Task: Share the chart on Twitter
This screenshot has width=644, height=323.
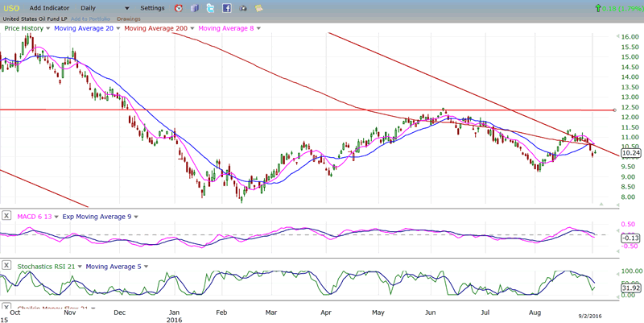Action: tap(210, 8)
